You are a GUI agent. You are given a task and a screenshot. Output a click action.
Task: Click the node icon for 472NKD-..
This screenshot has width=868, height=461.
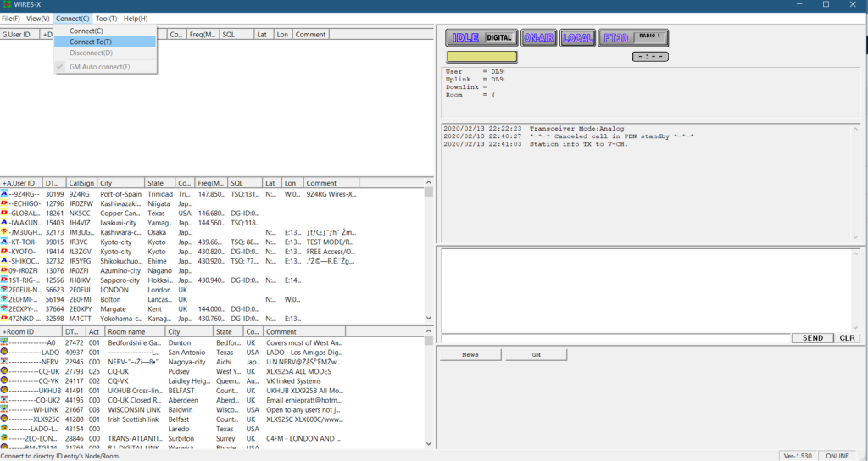(x=4, y=319)
